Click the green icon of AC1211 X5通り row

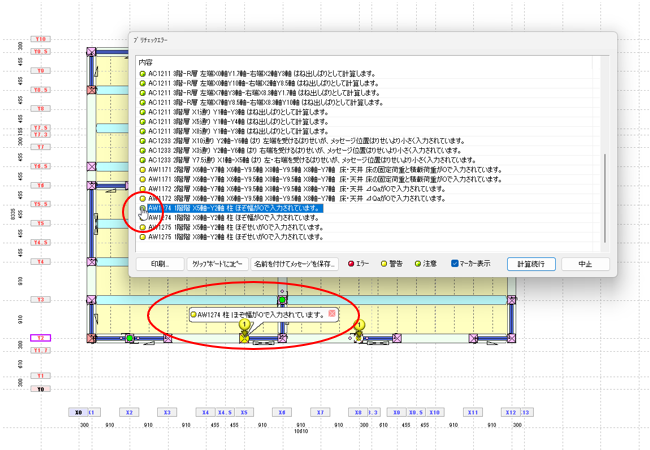tap(143, 122)
